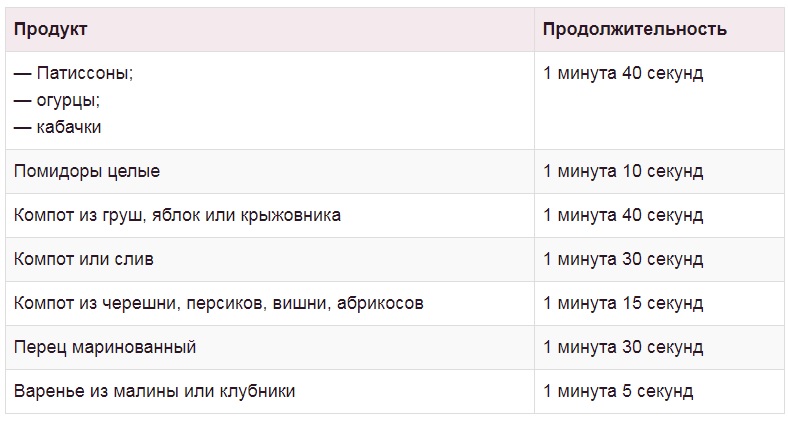Click the duration beside 'Компот или слив'

(623, 259)
